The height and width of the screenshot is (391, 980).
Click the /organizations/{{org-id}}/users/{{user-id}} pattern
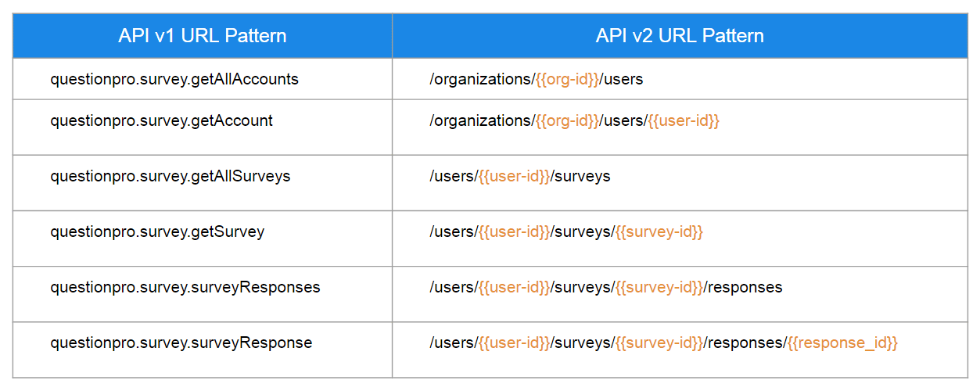pos(574,120)
